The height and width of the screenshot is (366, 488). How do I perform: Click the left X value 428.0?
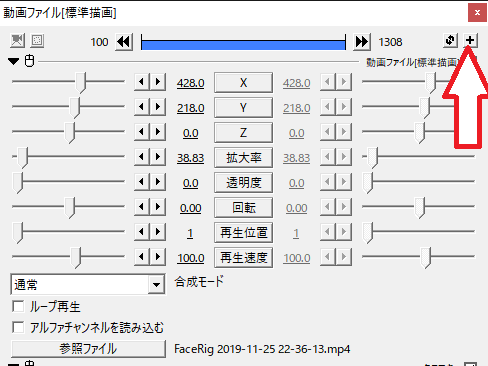click(x=190, y=83)
